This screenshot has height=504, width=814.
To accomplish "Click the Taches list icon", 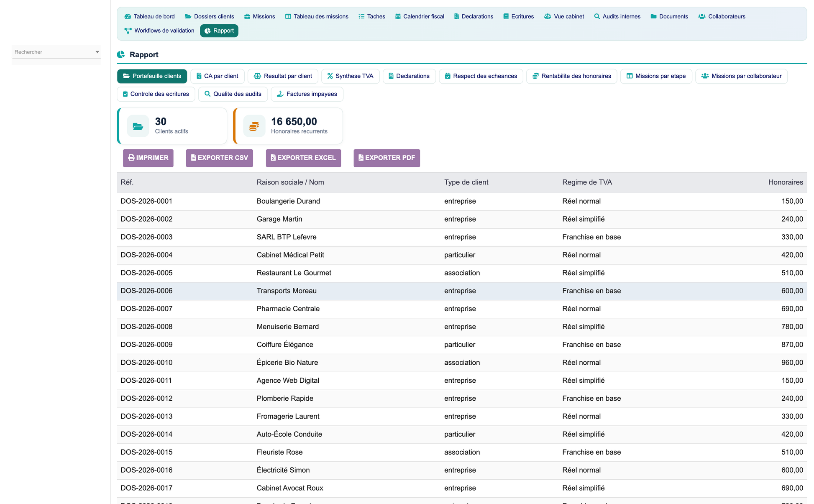I will point(361,17).
